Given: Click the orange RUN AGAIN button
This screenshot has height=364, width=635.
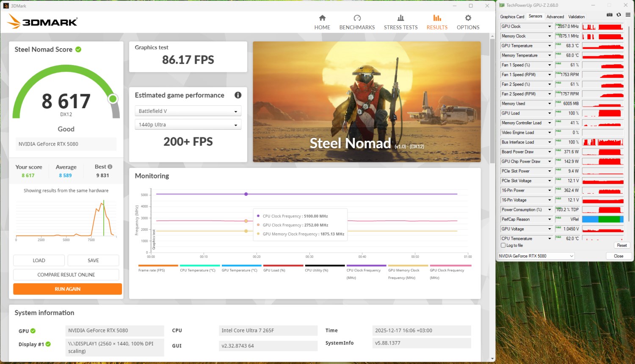Looking at the screenshot, I should [x=67, y=289].
